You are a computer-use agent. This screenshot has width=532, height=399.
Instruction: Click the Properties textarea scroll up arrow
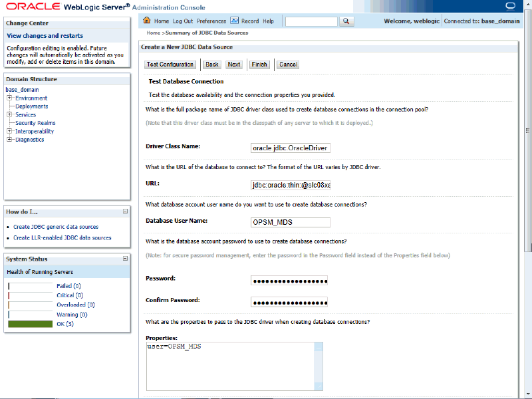[319, 346]
